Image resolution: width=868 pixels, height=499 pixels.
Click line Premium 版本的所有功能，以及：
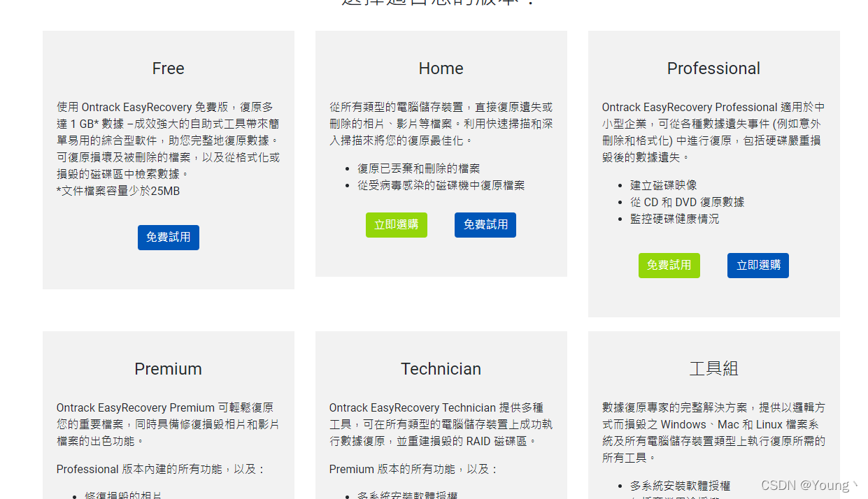coord(413,469)
